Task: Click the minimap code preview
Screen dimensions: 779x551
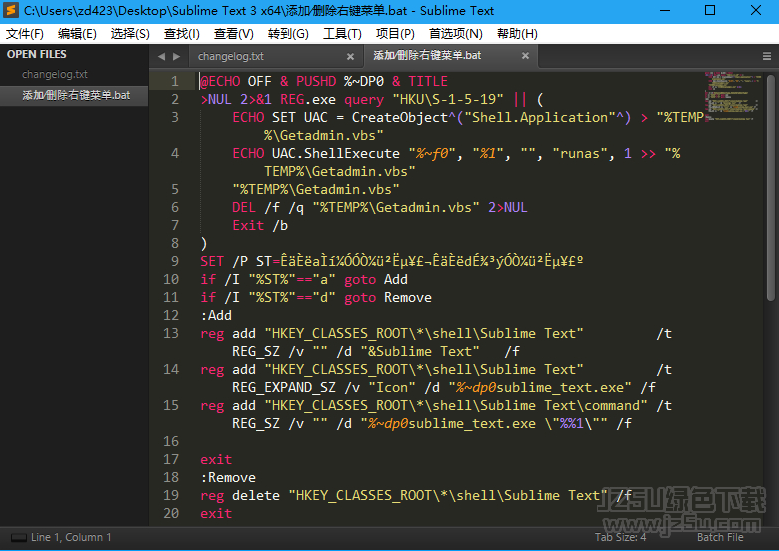Action: [x=732, y=97]
